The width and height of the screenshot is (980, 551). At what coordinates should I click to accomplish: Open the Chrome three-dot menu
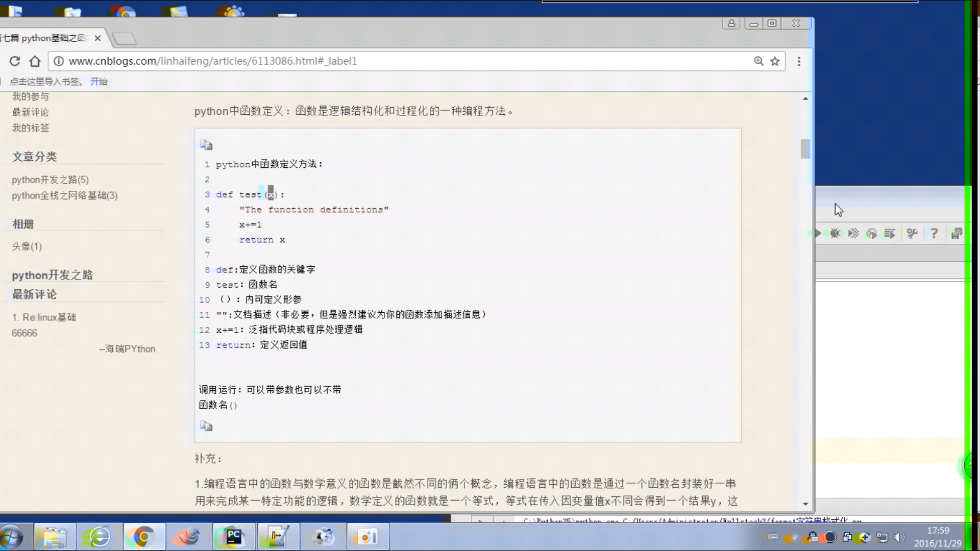point(799,61)
